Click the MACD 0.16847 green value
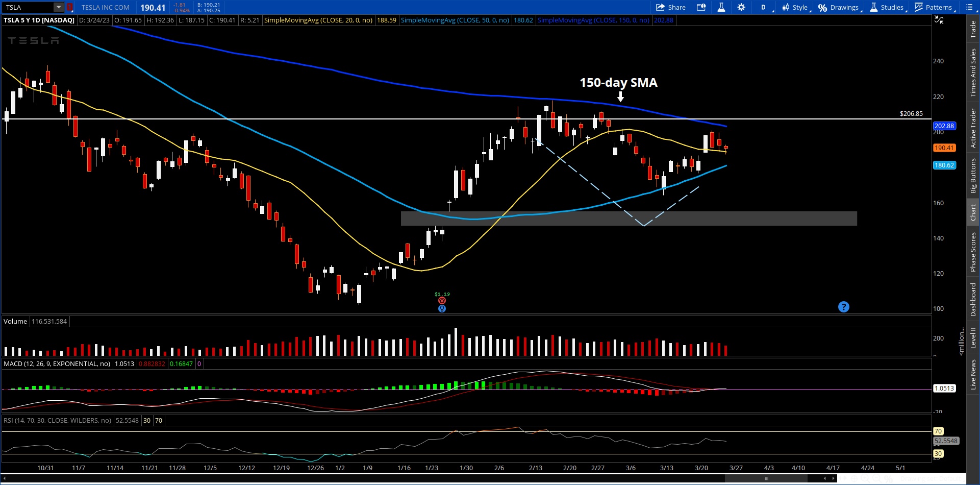The width and height of the screenshot is (980, 485). point(181,363)
